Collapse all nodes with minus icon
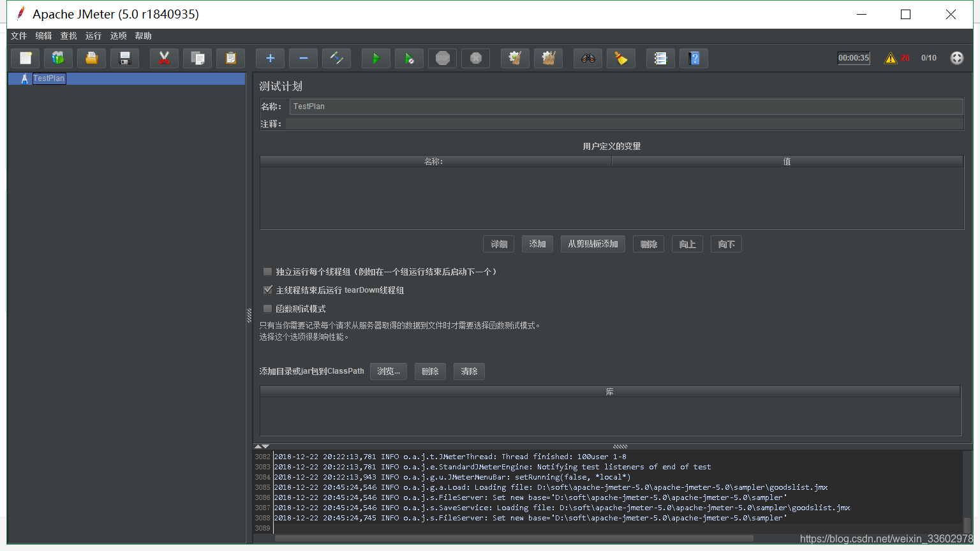 tap(304, 58)
